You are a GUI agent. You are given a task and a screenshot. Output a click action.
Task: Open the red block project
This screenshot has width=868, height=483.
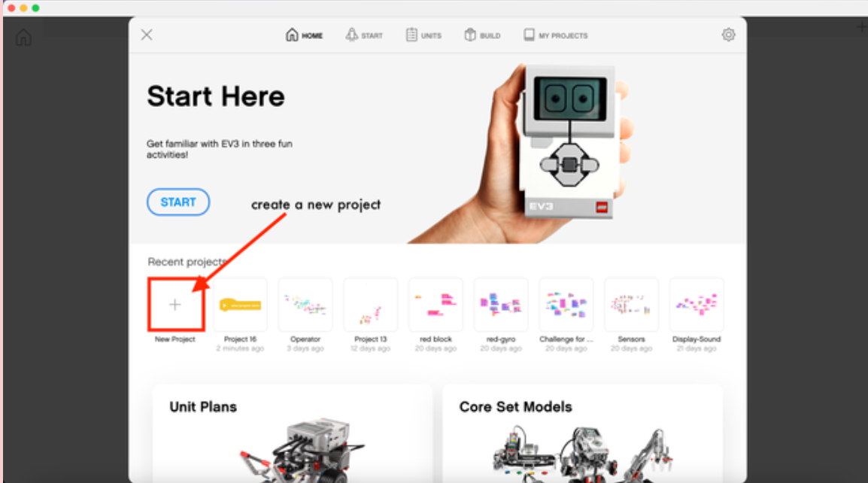pyautogui.click(x=436, y=305)
